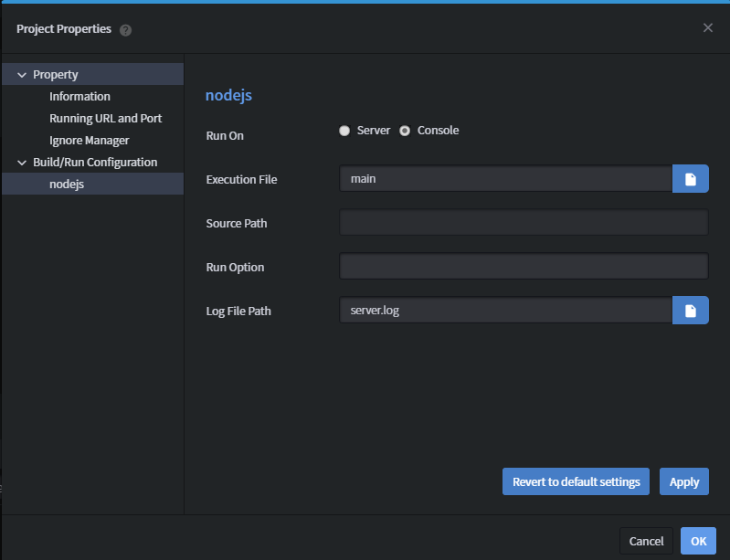Collapse the Property tree section

[x=21, y=75]
